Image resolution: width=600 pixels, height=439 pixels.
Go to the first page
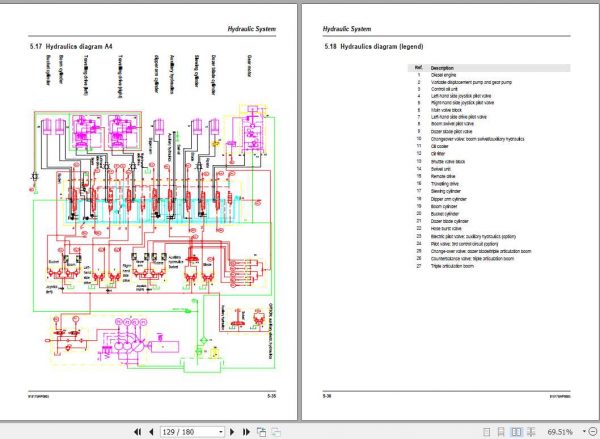[x=137, y=432]
